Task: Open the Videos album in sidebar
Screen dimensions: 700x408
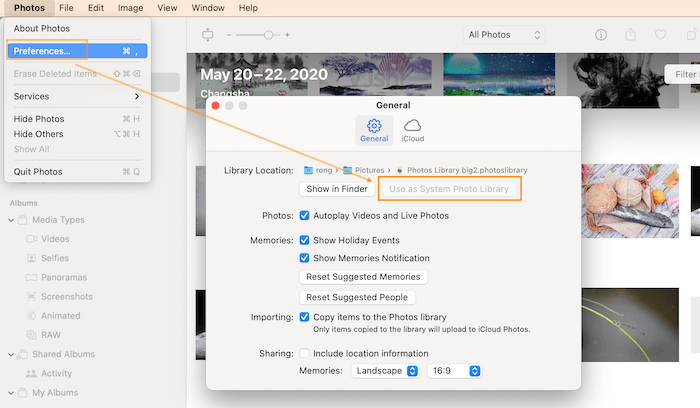Action: tap(55, 239)
